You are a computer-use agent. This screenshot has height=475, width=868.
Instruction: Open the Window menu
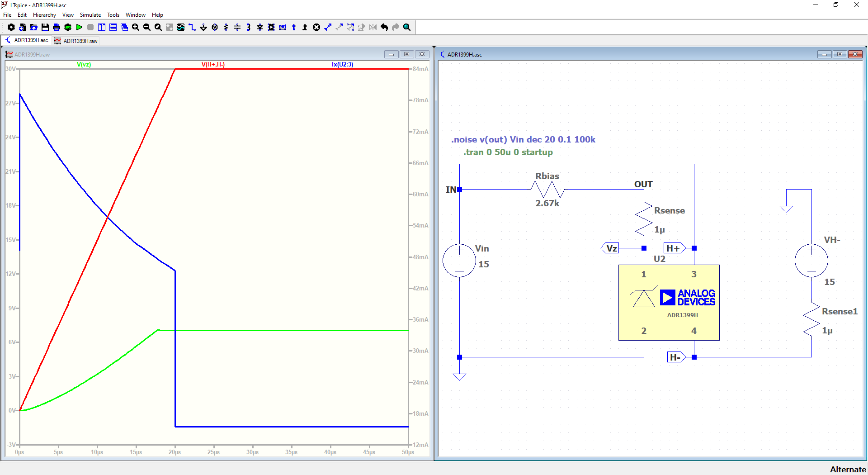pos(136,15)
